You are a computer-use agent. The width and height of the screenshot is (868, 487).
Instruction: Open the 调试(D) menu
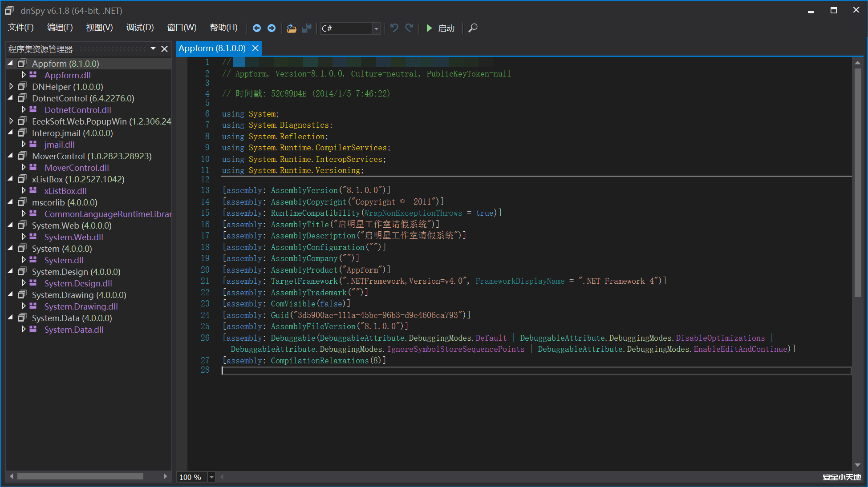(x=140, y=28)
